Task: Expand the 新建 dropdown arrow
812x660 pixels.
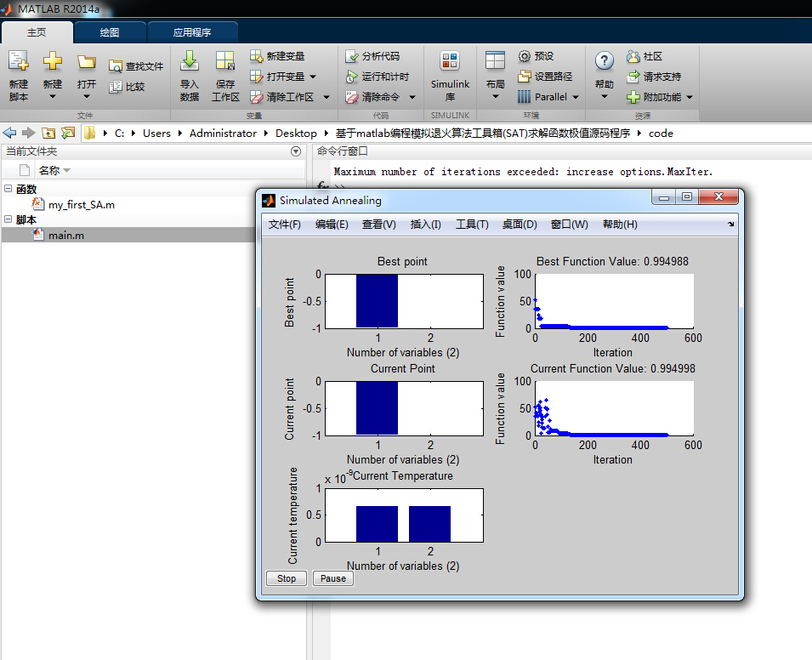Action: click(x=53, y=97)
